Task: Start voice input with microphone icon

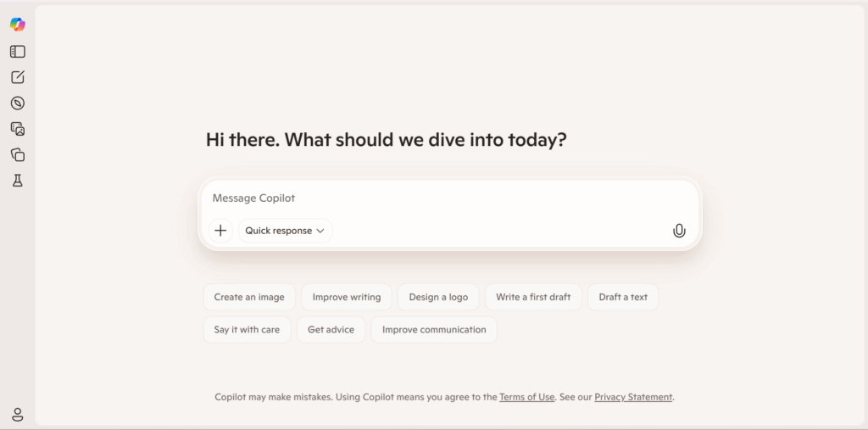Action: point(679,231)
